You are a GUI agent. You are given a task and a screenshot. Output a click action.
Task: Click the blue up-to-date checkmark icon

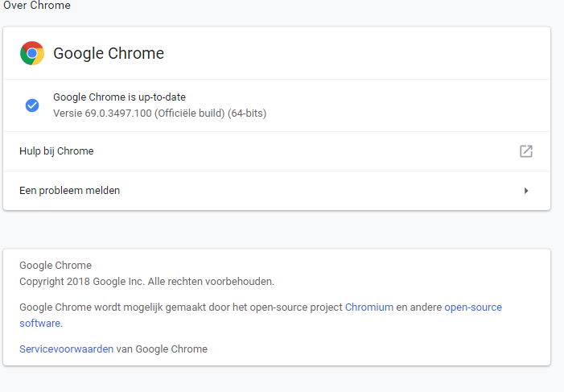[x=32, y=105]
